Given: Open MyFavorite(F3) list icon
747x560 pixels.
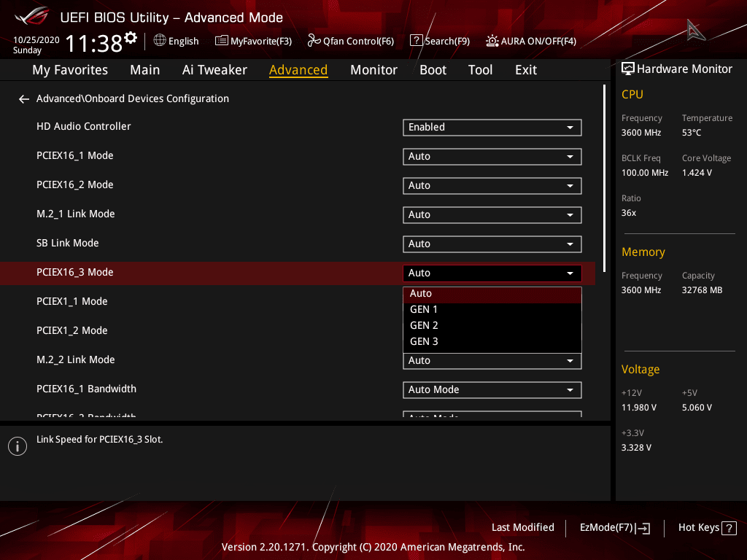Looking at the screenshot, I should tap(221, 41).
